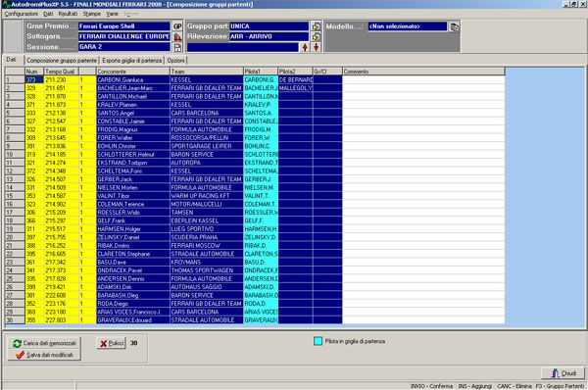
Task: Open the Configurazioni menu
Action: [21, 14]
